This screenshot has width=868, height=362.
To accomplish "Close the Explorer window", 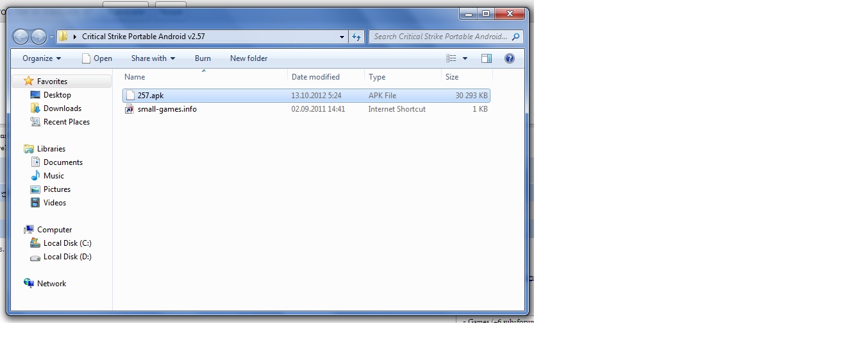I will (510, 13).
